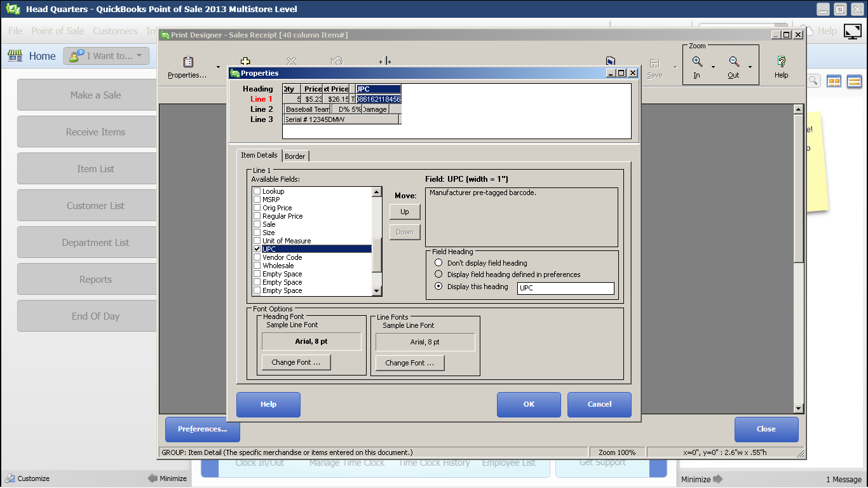The width and height of the screenshot is (868, 488).
Task: Expand the Zoom In dropdown arrow
Action: 713,67
